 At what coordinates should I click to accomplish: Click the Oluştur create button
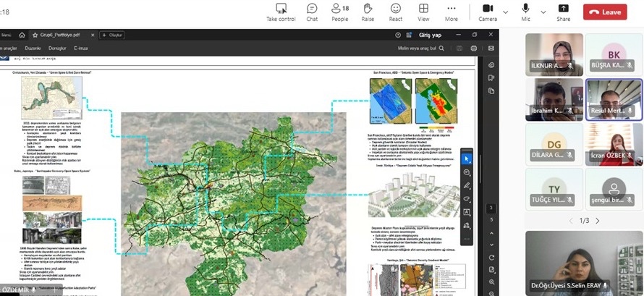coord(113,35)
